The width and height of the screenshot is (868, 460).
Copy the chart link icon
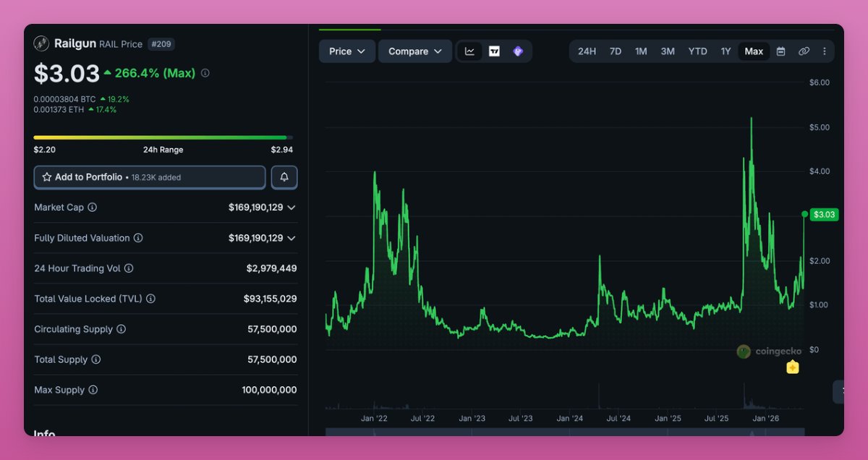[804, 51]
